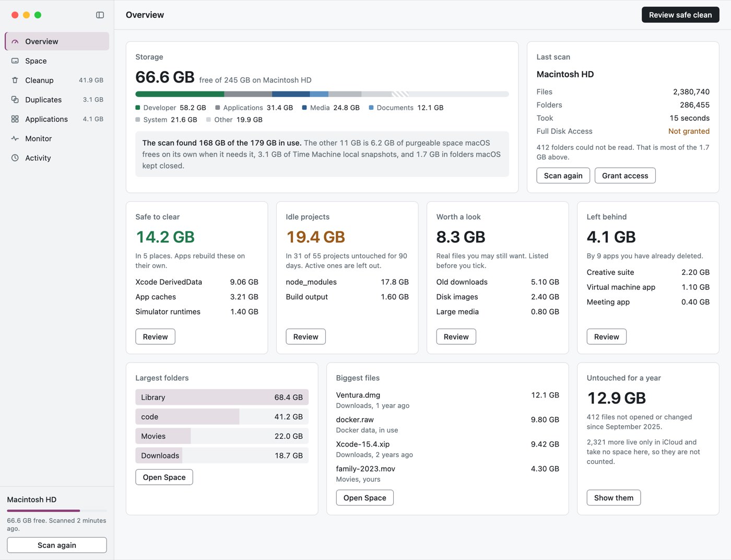The image size is (731, 560).
Task: Click the Review safe clean button
Action: point(680,15)
